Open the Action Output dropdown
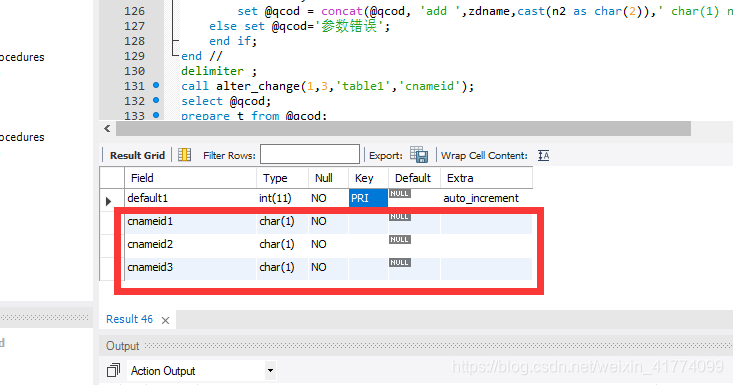 pos(270,371)
